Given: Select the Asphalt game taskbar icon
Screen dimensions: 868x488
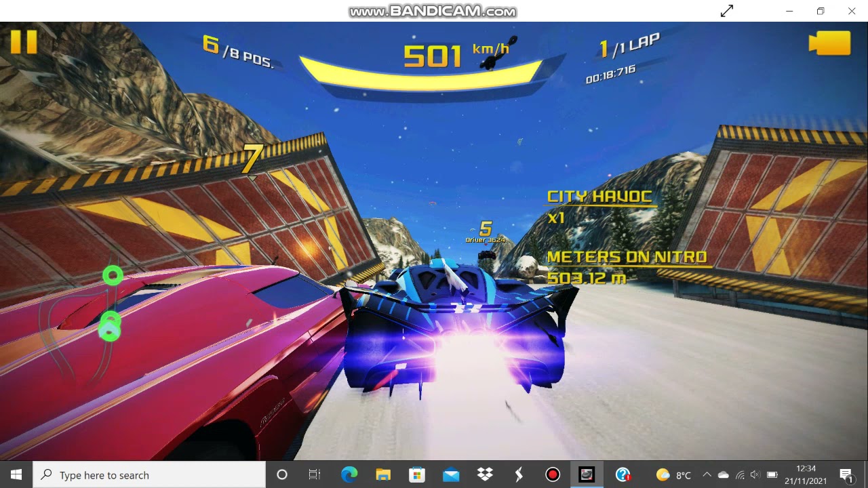Looking at the screenshot, I should 587,475.
